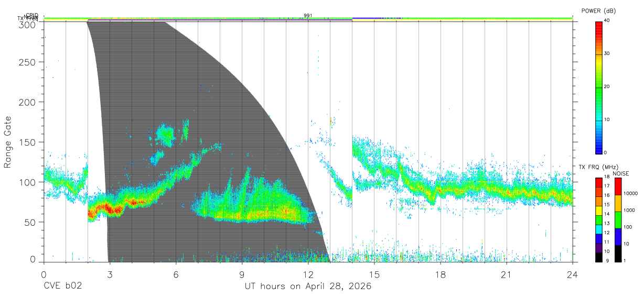Screen dimensions: 644x297
Task: Select the yellow 14–15 MHz TX FRQ swatch
Action: coord(598,210)
